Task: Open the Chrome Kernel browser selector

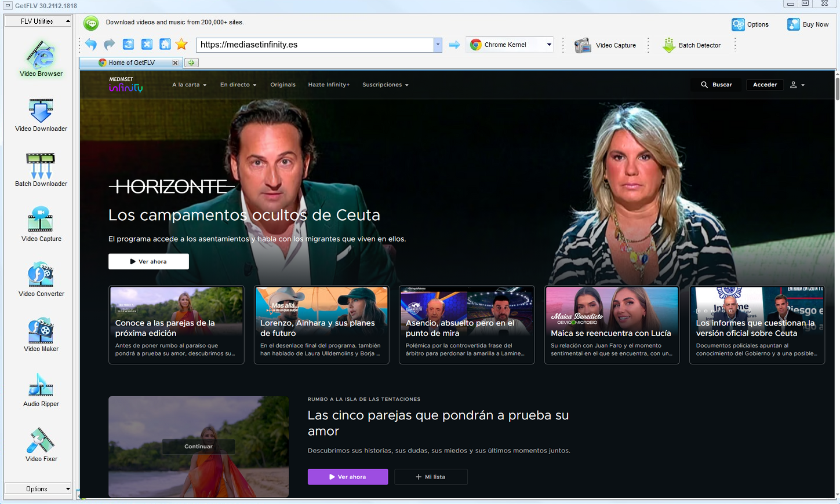Action: coord(510,45)
